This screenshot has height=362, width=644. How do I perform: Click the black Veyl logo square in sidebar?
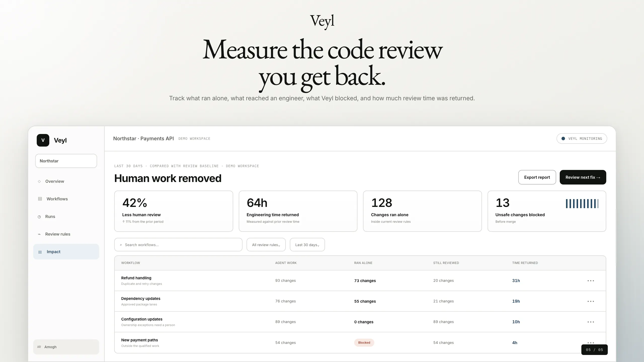[x=43, y=140]
